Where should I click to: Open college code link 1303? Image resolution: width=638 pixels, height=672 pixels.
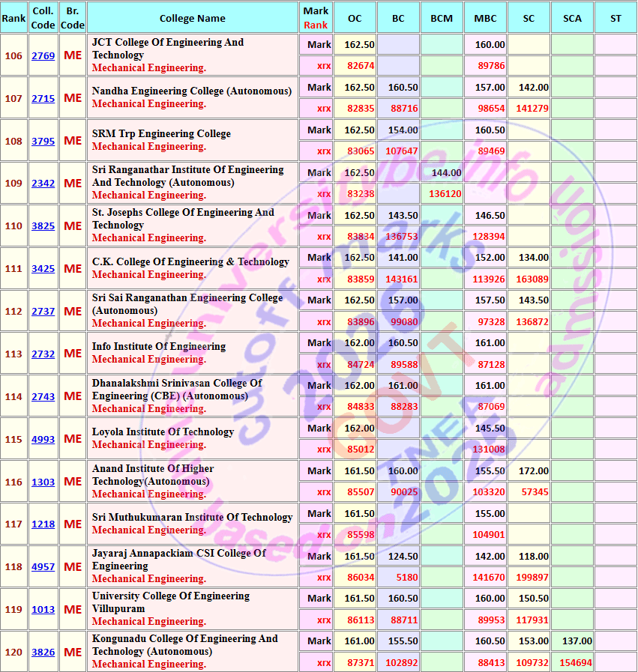[43, 482]
